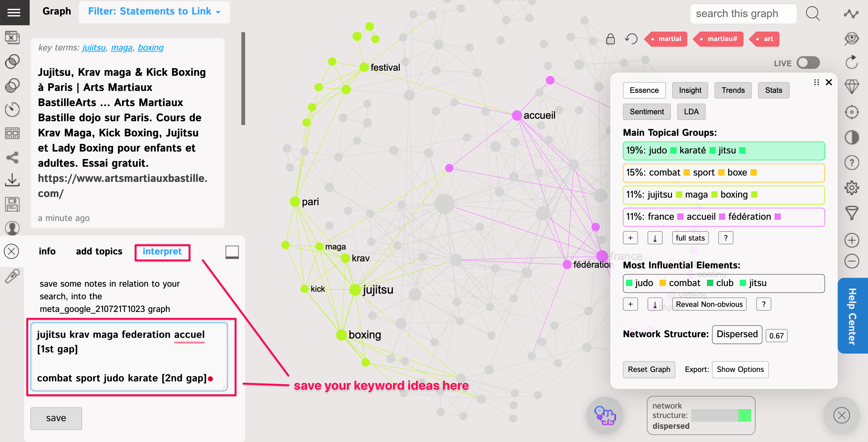Switch to the Insight tab
Screen dimensions: 868x442
click(x=690, y=90)
